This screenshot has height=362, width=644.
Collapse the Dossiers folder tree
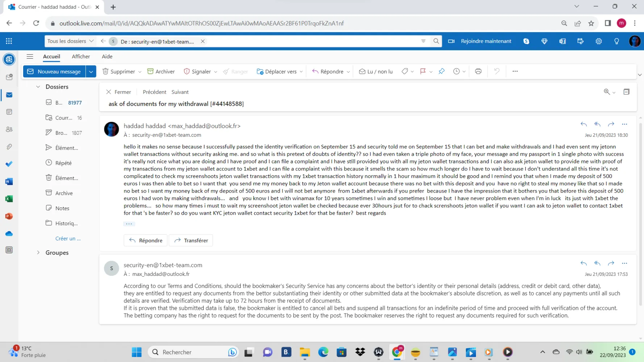point(38,87)
